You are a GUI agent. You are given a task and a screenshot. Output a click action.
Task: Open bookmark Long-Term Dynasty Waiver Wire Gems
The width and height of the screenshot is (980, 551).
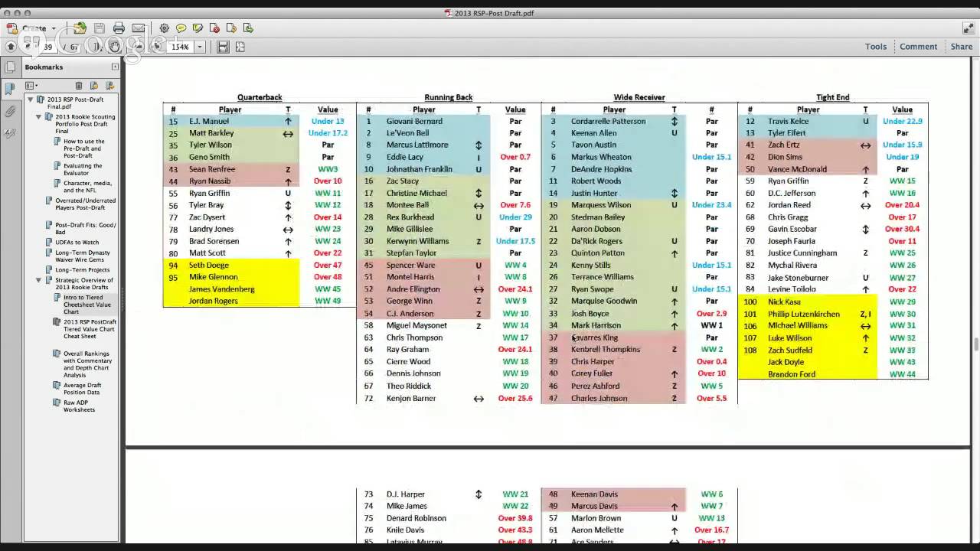pyautogui.click(x=83, y=256)
